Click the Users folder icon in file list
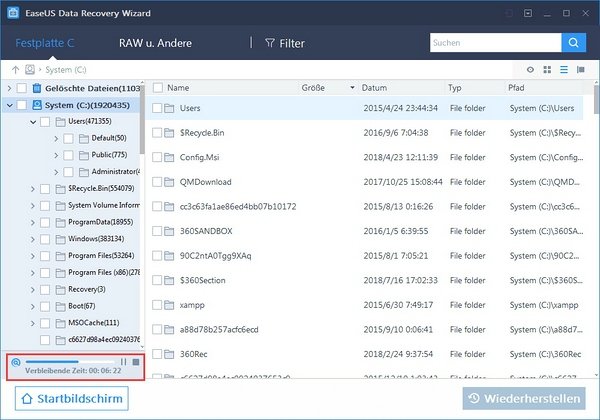The width and height of the screenshot is (600, 420). pos(169,108)
